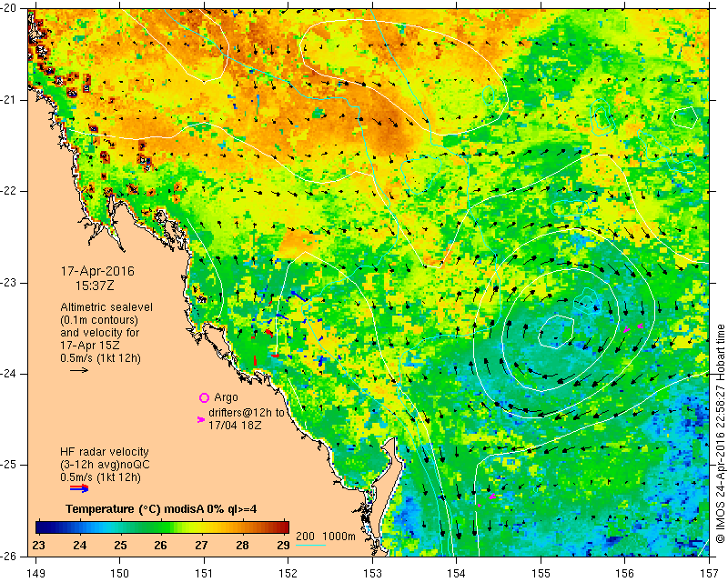Click the color bar tick label 24
Image resolution: width=728 pixels, height=582 pixels.
(79, 545)
